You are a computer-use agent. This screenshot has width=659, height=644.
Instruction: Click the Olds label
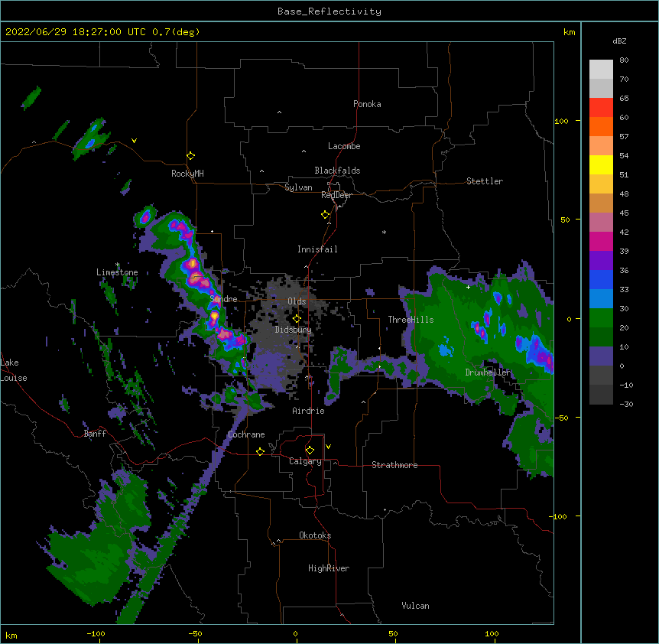click(297, 301)
